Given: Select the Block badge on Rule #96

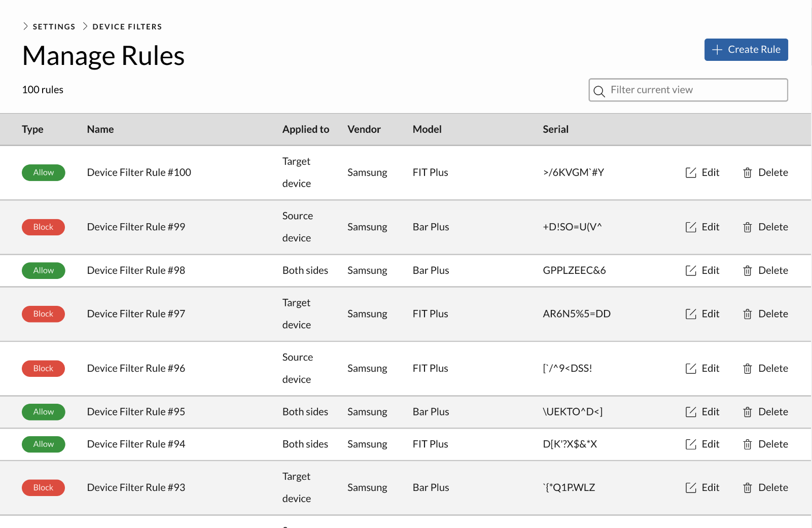Looking at the screenshot, I should pos(43,368).
